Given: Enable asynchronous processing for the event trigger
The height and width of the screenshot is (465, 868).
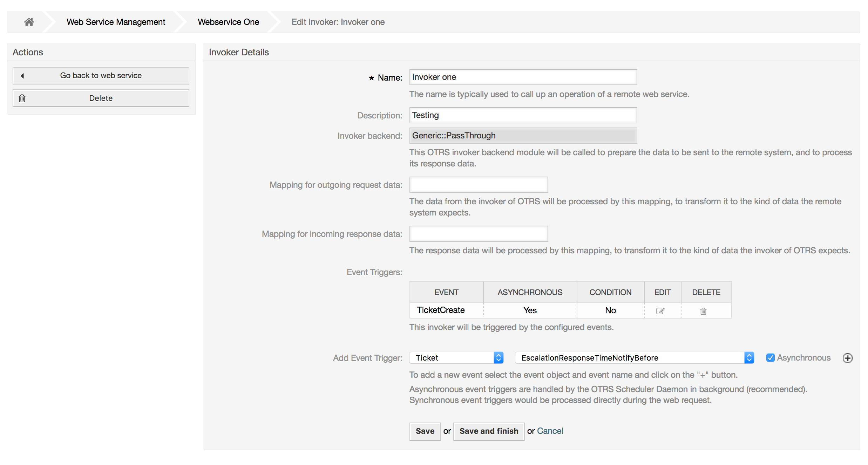Looking at the screenshot, I should pyautogui.click(x=769, y=358).
